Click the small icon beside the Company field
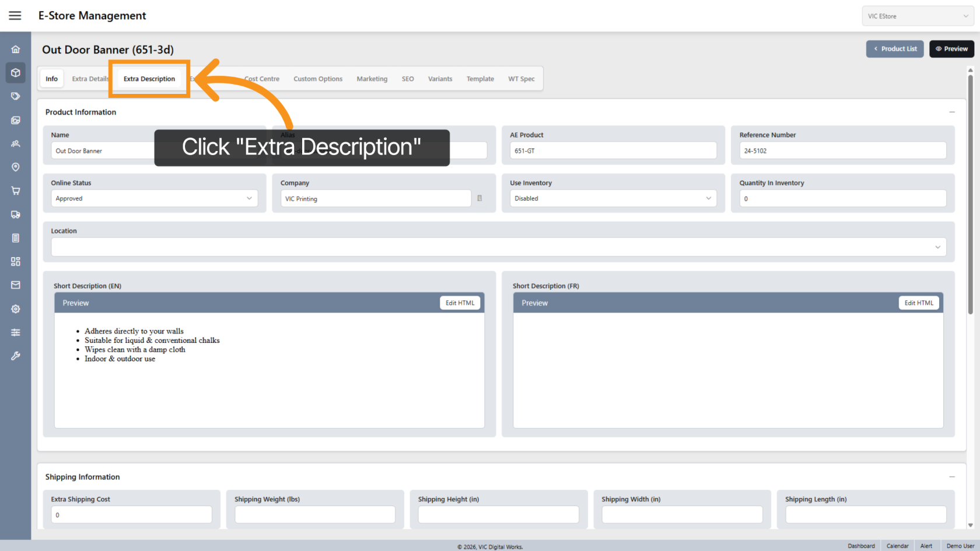Viewport: 980px width, 551px height. click(480, 198)
